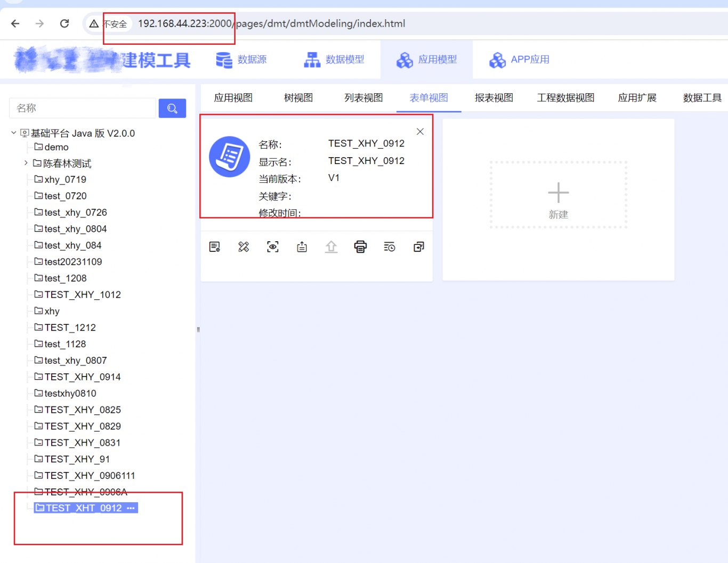This screenshot has width=728, height=563.
Task: Select TEST_XHY_0906A in tree
Action: (x=81, y=492)
